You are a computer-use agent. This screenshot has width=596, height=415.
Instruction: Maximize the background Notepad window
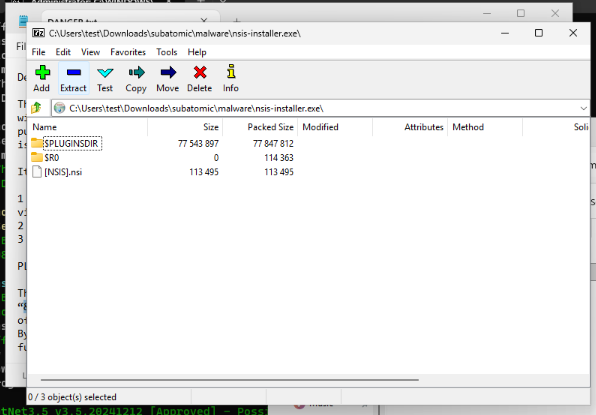tap(521, 13)
